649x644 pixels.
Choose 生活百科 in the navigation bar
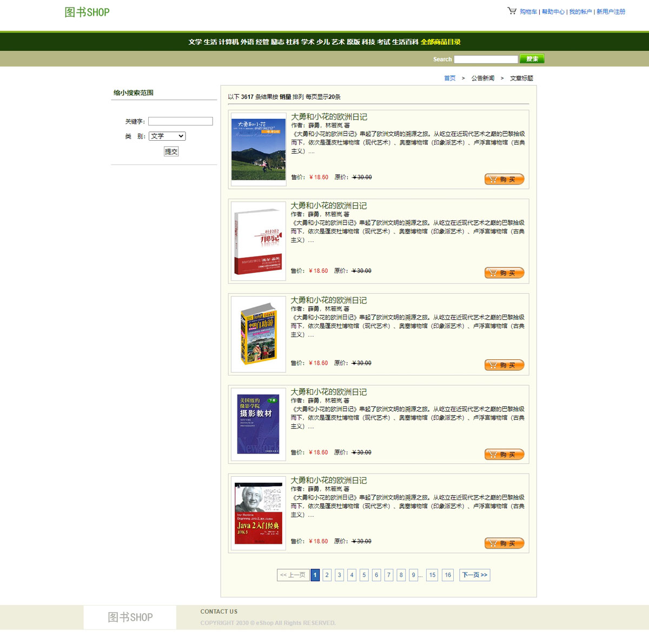pyautogui.click(x=405, y=42)
